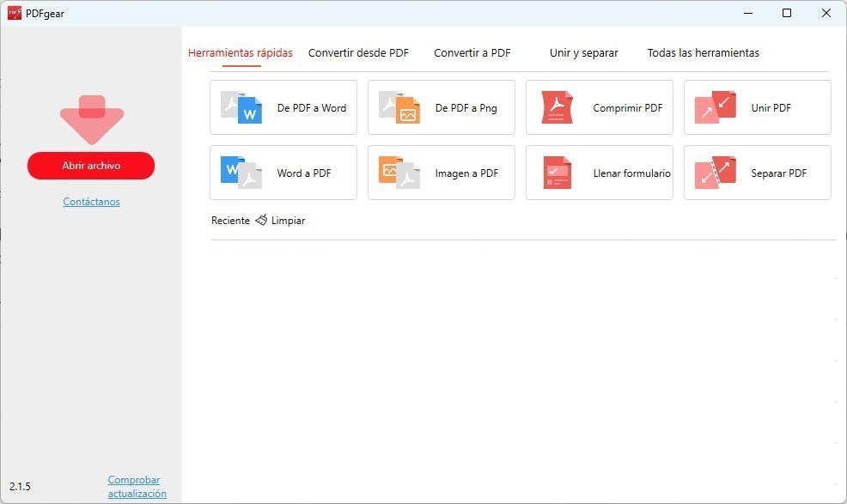Open the Imagen a PDF tool
Screen dimensions: 847x504
click(441, 173)
